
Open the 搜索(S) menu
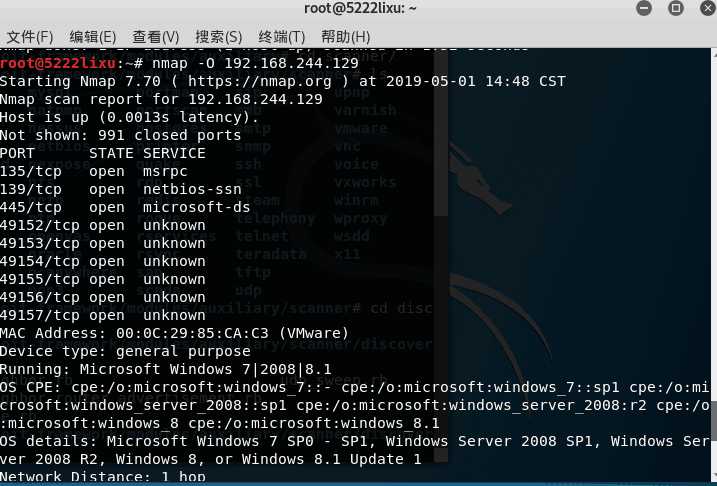(218, 37)
